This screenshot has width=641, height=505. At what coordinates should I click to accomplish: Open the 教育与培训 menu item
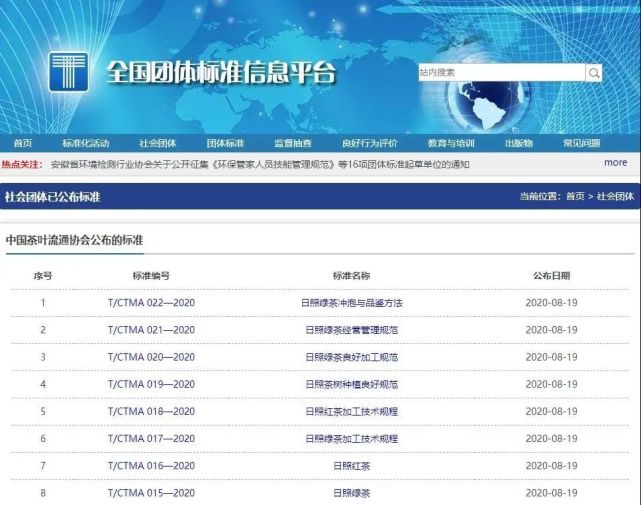point(451,143)
